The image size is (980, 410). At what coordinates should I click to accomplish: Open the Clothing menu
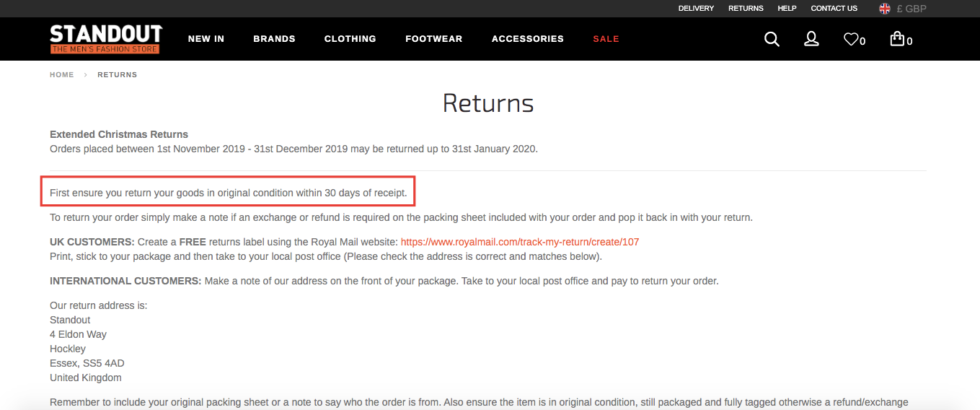coord(350,39)
